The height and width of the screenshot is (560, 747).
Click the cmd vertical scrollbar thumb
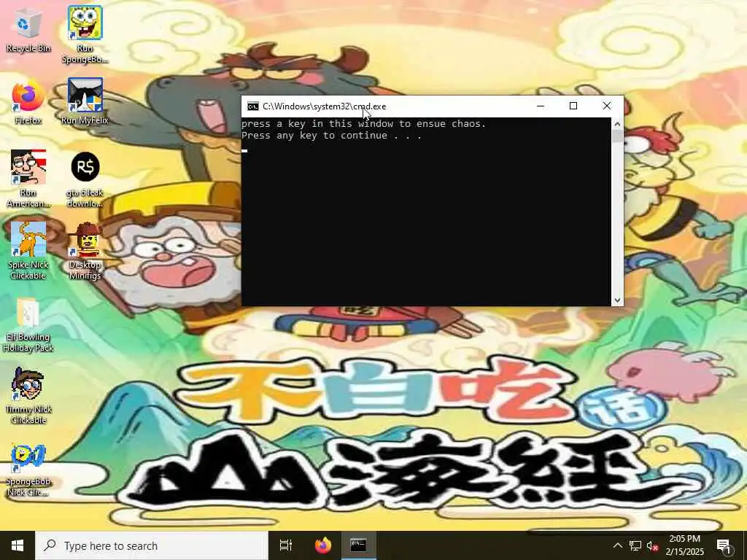click(617, 136)
